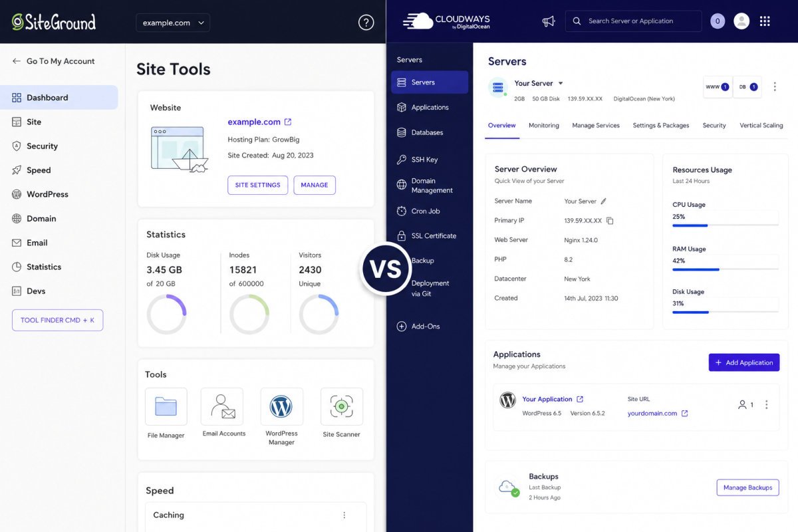Open the Email Accounts tool icon
Screen dimensions: 798x532
[x=222, y=406]
